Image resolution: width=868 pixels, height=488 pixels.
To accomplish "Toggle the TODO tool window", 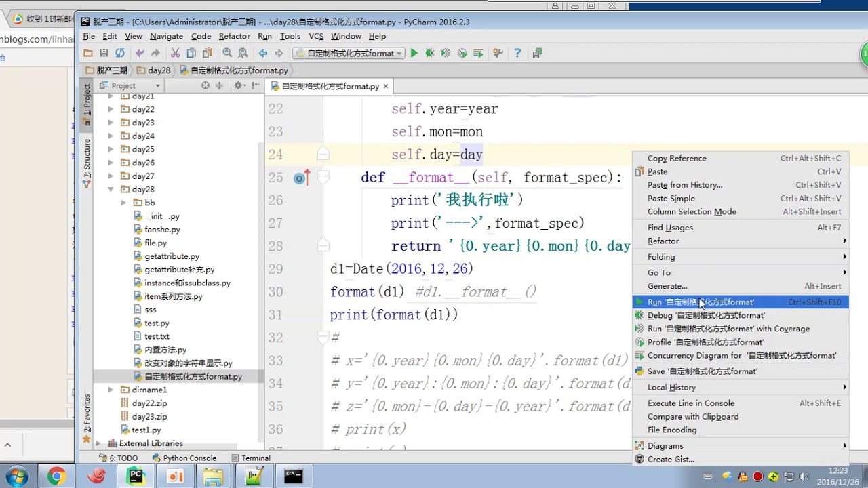I will click(x=119, y=458).
